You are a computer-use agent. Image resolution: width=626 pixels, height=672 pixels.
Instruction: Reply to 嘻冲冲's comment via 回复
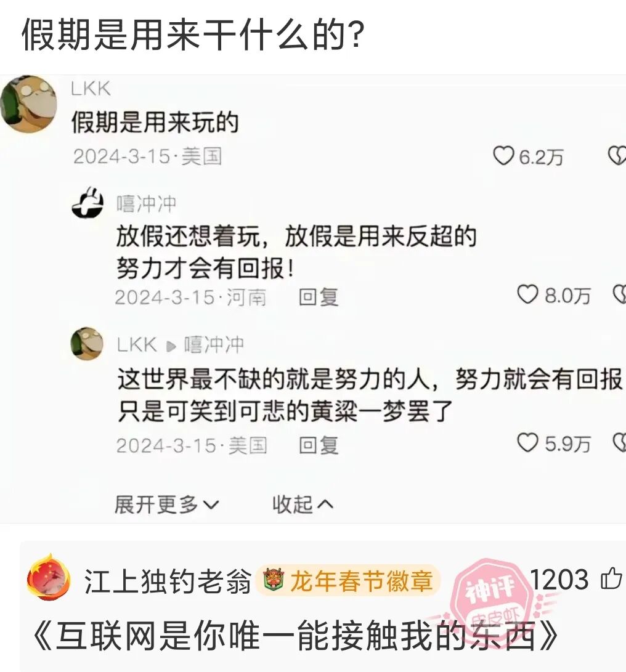point(319,297)
